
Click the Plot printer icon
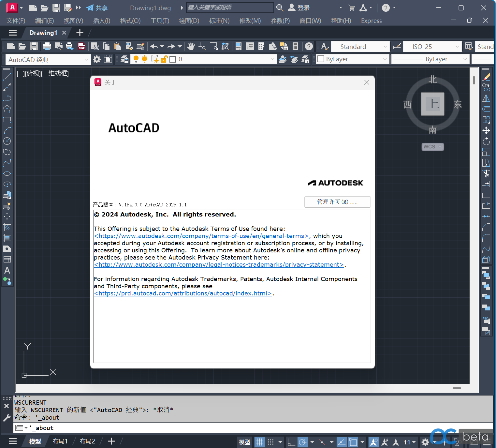click(47, 46)
